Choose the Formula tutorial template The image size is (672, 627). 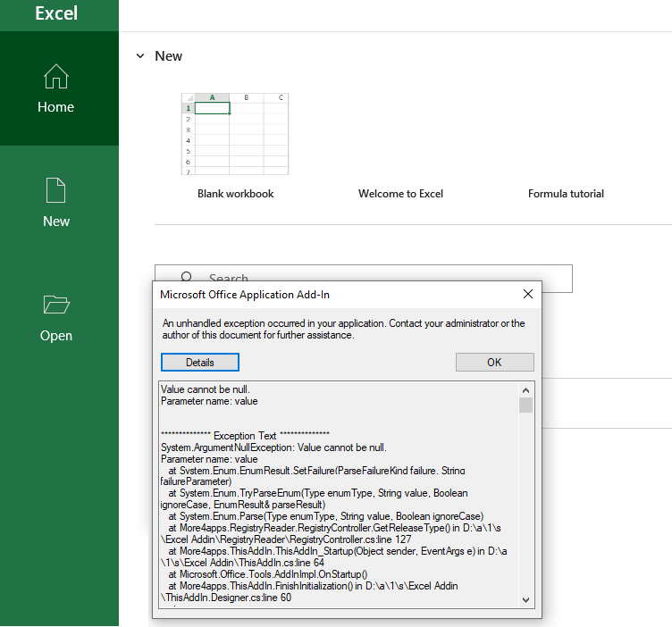(566, 194)
